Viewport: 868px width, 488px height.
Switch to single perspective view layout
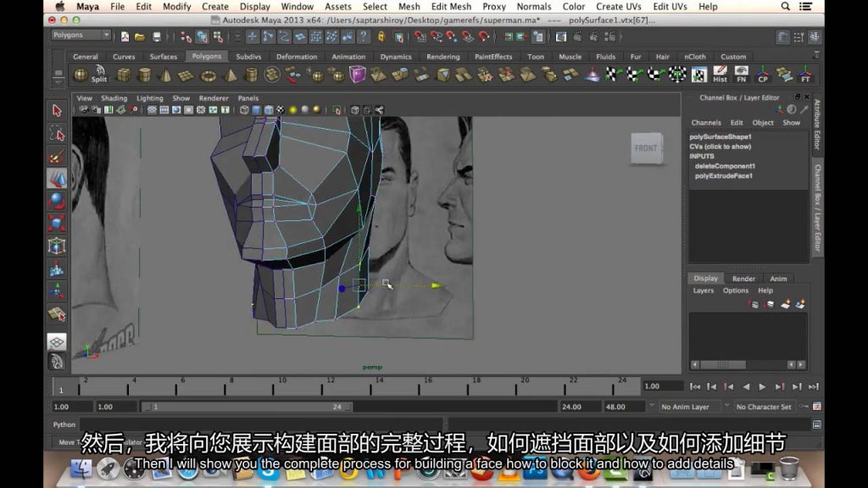(57, 341)
